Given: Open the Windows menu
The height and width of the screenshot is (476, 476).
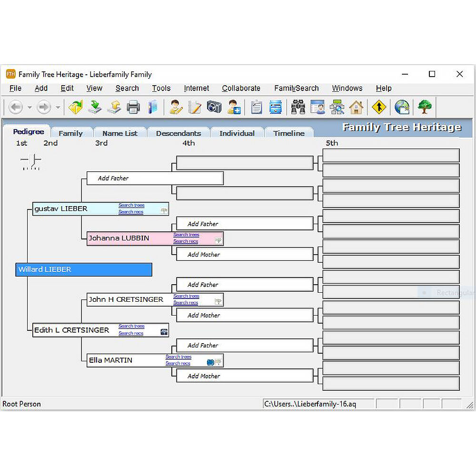Looking at the screenshot, I should (x=347, y=89).
